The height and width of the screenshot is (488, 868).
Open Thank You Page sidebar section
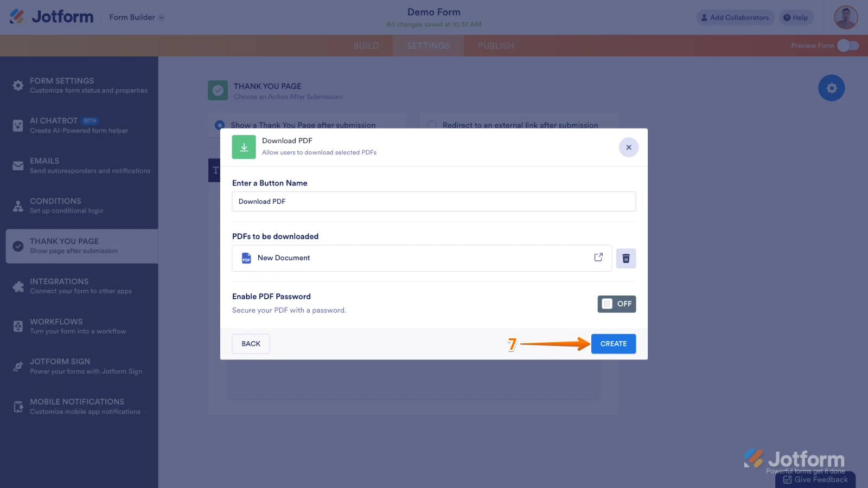[x=82, y=246]
